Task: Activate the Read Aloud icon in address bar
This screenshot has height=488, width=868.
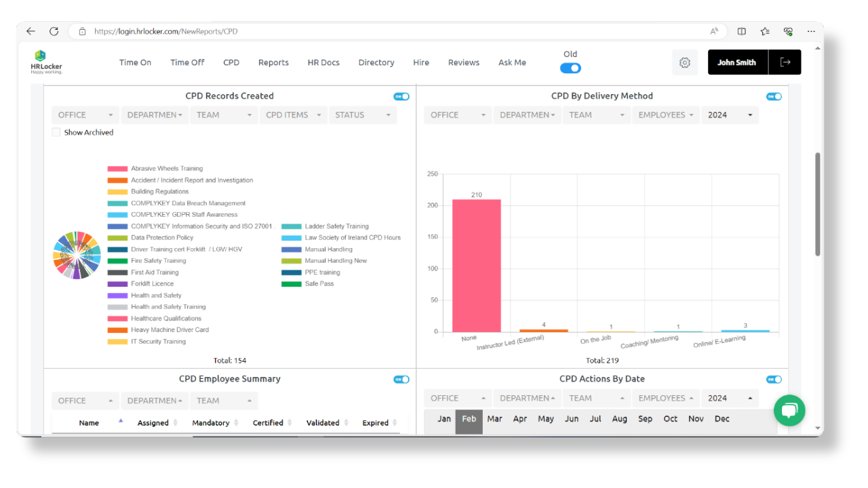Action: click(714, 30)
